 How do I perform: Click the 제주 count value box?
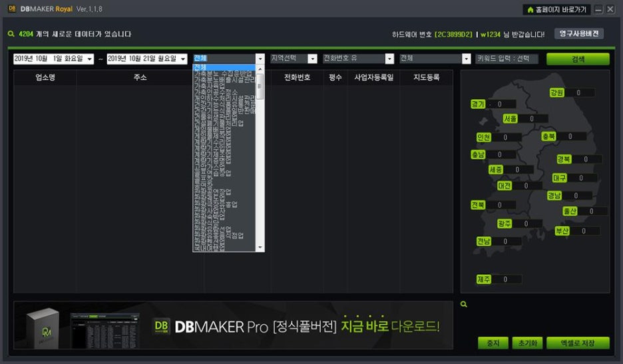(507, 279)
